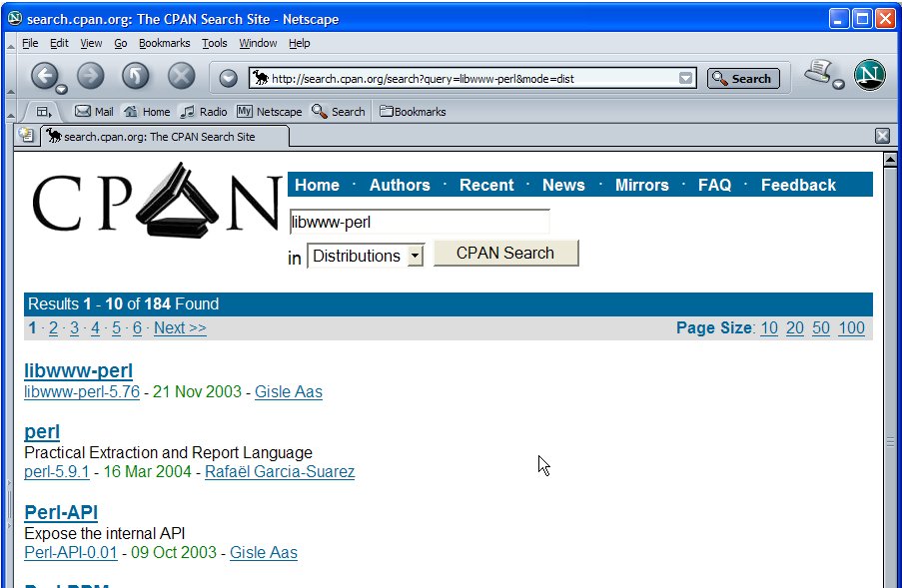902x588 pixels.
Task: Set page size to 100
Action: (x=851, y=328)
